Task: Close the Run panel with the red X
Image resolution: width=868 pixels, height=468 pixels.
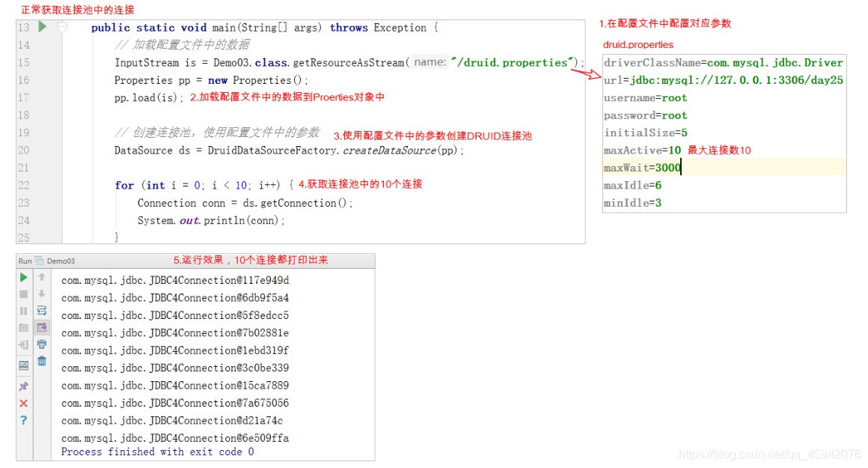Action: (23, 403)
